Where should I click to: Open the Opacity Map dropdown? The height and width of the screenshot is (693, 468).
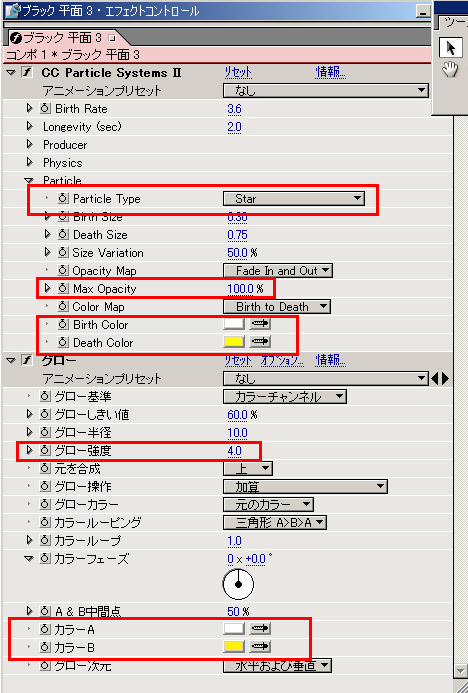click(x=278, y=270)
